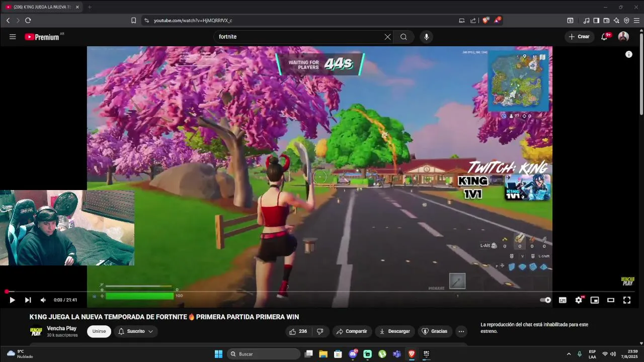Open Brave media control music note
This screenshot has width=644, height=362.
[x=586, y=21]
